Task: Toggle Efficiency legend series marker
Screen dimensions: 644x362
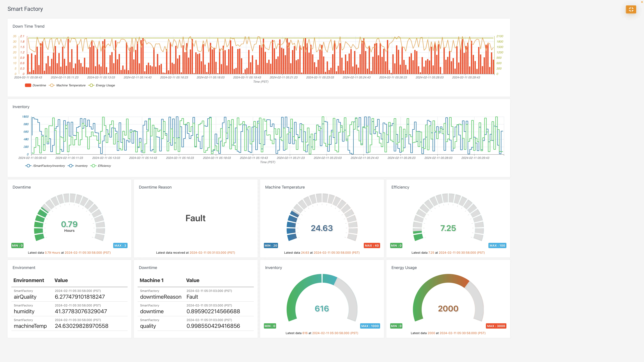Action: pos(93,166)
